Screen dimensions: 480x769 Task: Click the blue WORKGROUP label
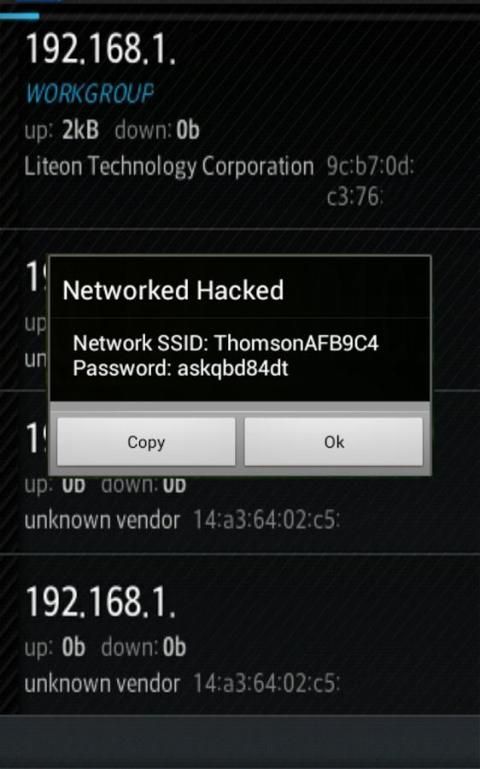click(x=90, y=93)
